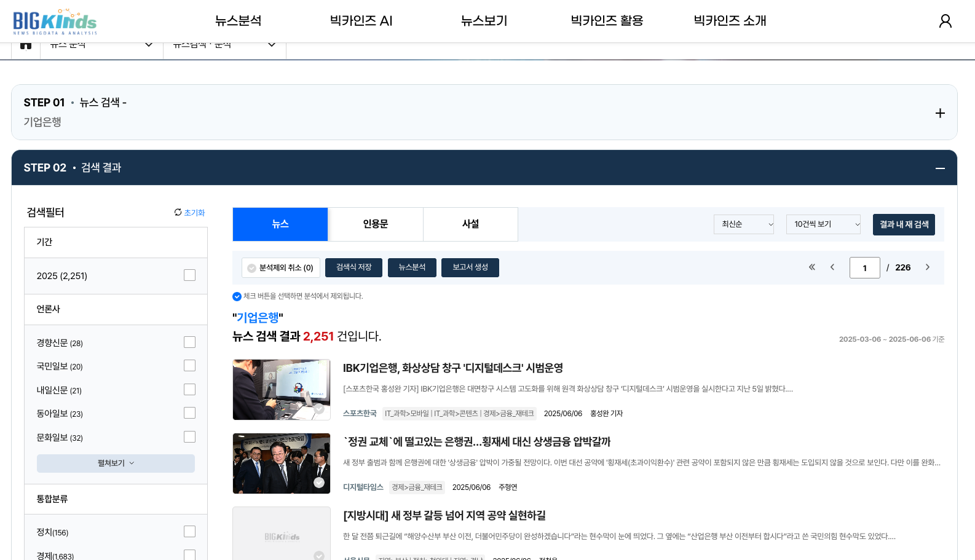Check the 경향신문 filter
The image size is (975, 560).
[189, 342]
